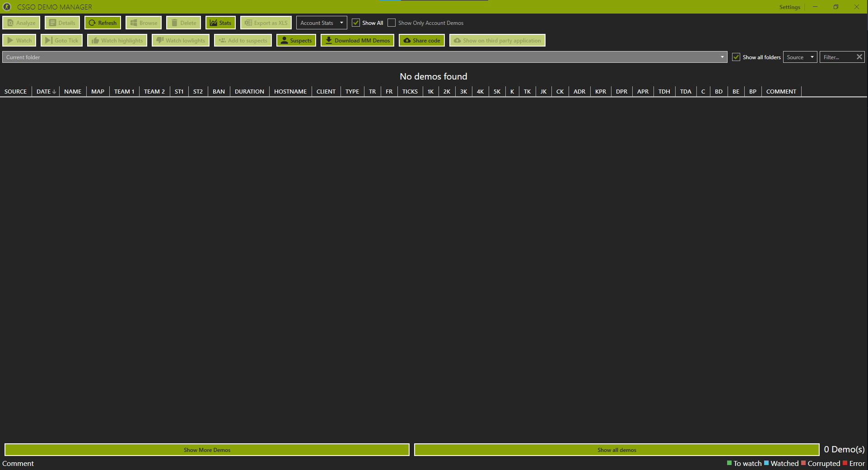Click the Watch highlights thumbs-up icon

click(96, 40)
